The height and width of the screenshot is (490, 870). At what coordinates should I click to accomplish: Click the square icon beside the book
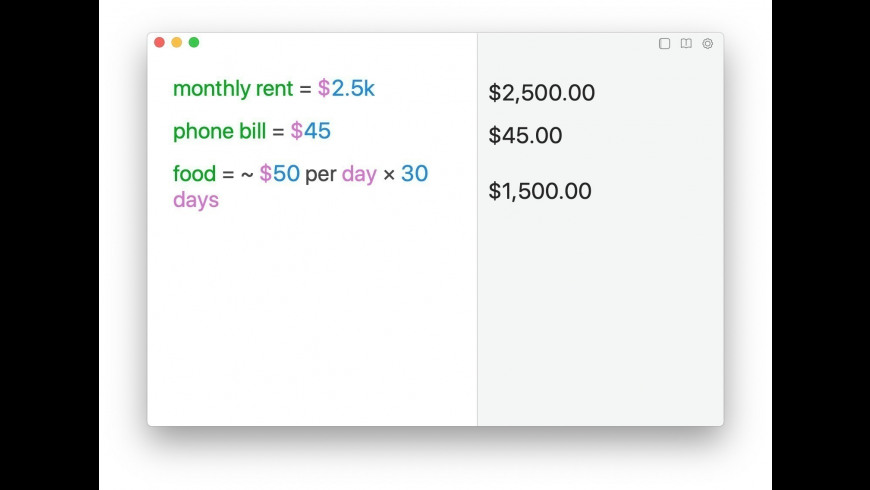click(x=664, y=44)
